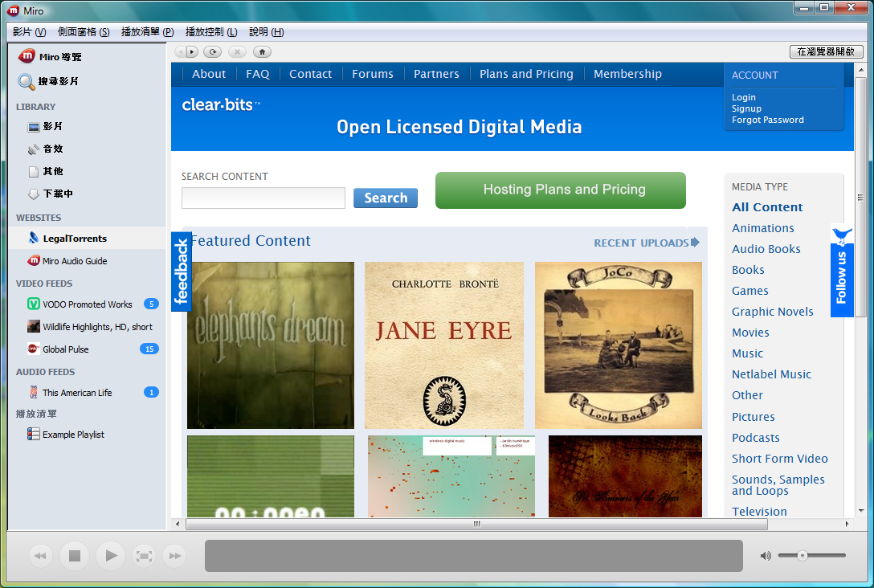Click the Signup account link
The height and width of the screenshot is (588, 874).
point(746,108)
